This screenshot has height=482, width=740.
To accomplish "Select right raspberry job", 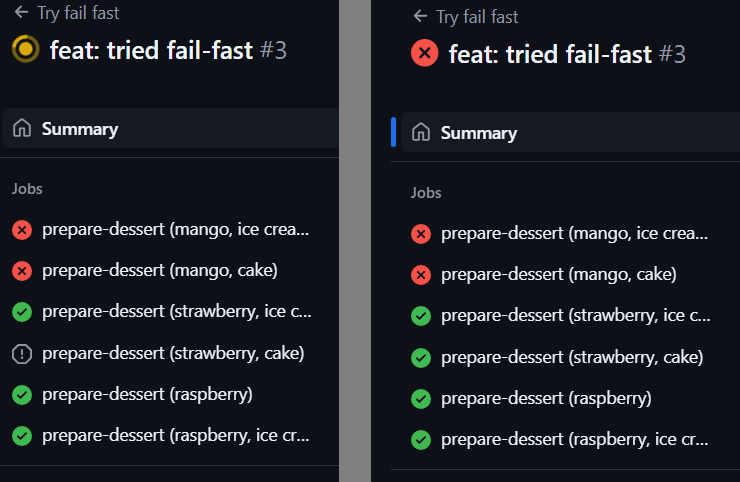I will click(x=546, y=398).
